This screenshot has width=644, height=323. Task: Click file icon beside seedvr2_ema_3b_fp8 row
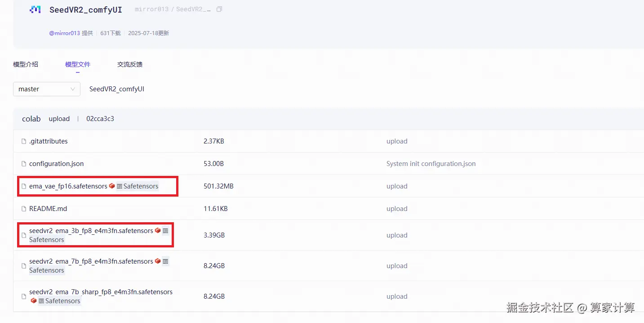point(24,235)
